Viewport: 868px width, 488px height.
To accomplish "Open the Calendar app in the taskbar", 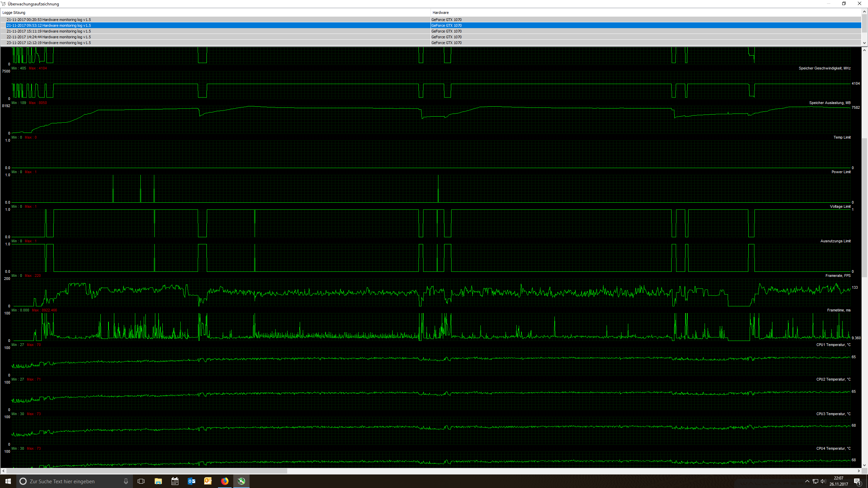I will pos(175,481).
